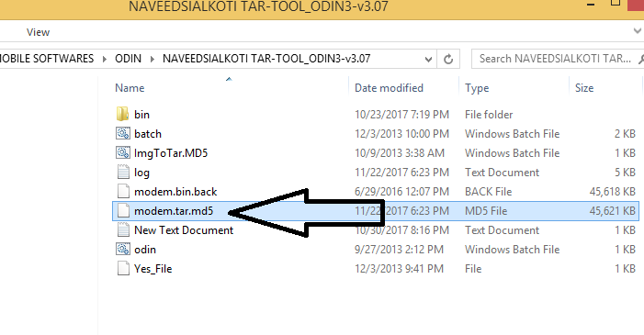
Task: Click the bin folder name
Action: [x=141, y=115]
